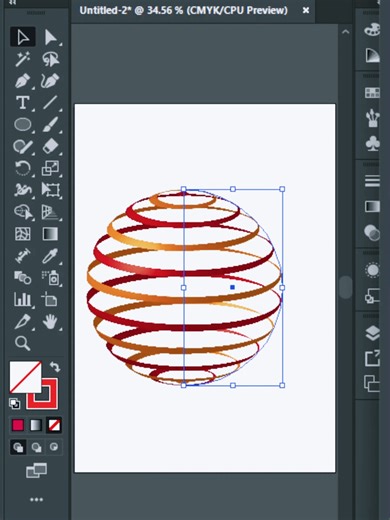Enable Draw Normal mode
This screenshot has width=390, height=520.
coord(18,447)
